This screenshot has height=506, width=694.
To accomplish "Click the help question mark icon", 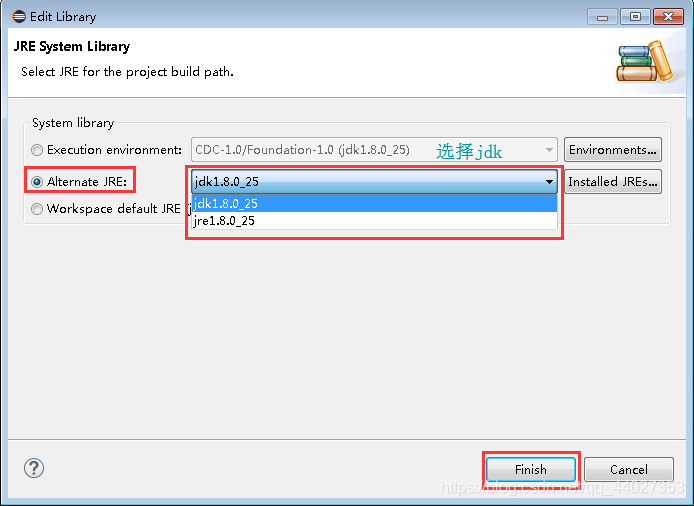I will coord(34,468).
